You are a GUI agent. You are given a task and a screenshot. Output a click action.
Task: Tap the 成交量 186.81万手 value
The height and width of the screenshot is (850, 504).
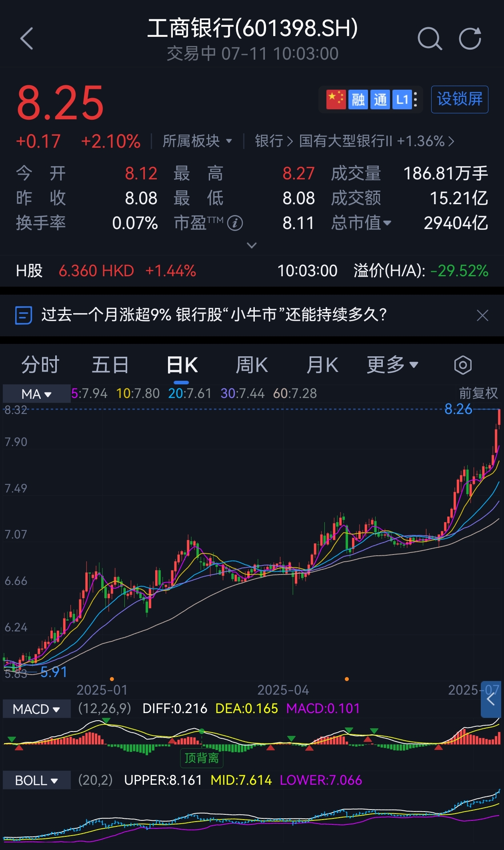coord(446,173)
